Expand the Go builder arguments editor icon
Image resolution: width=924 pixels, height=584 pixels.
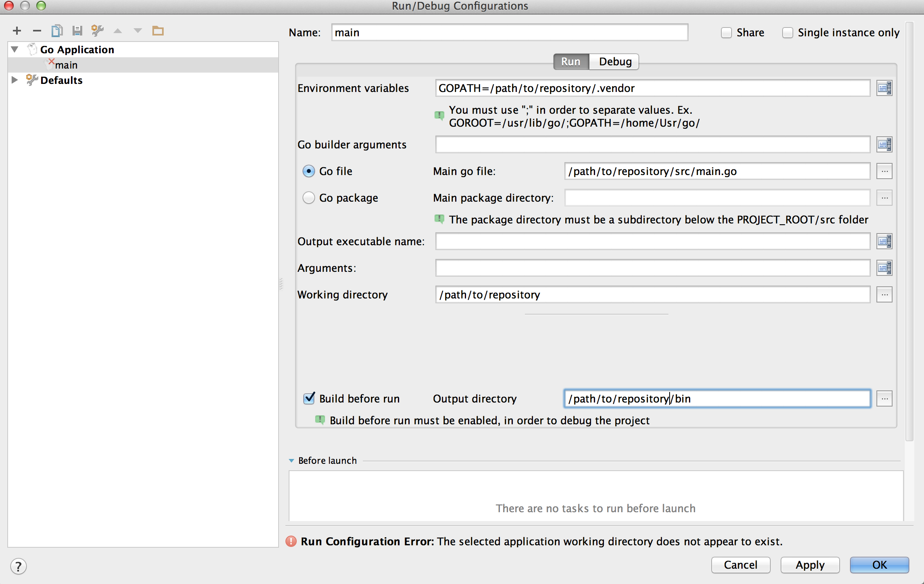click(x=884, y=144)
